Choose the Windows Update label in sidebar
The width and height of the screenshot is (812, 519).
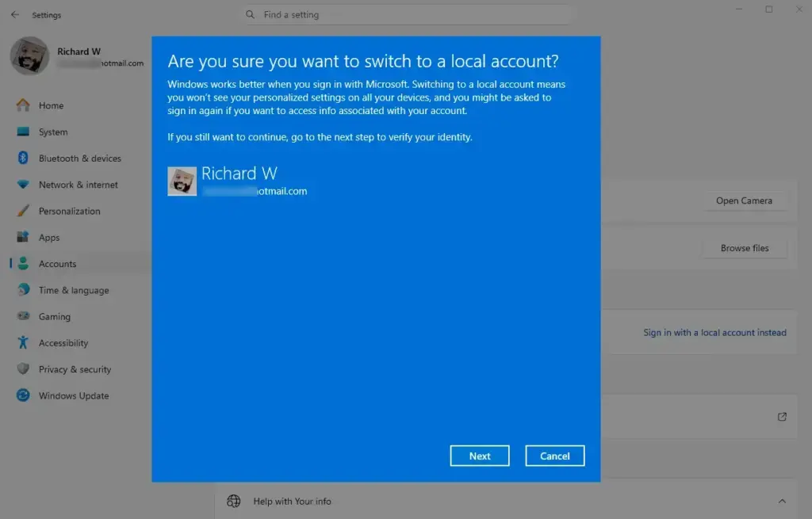pyautogui.click(x=74, y=396)
